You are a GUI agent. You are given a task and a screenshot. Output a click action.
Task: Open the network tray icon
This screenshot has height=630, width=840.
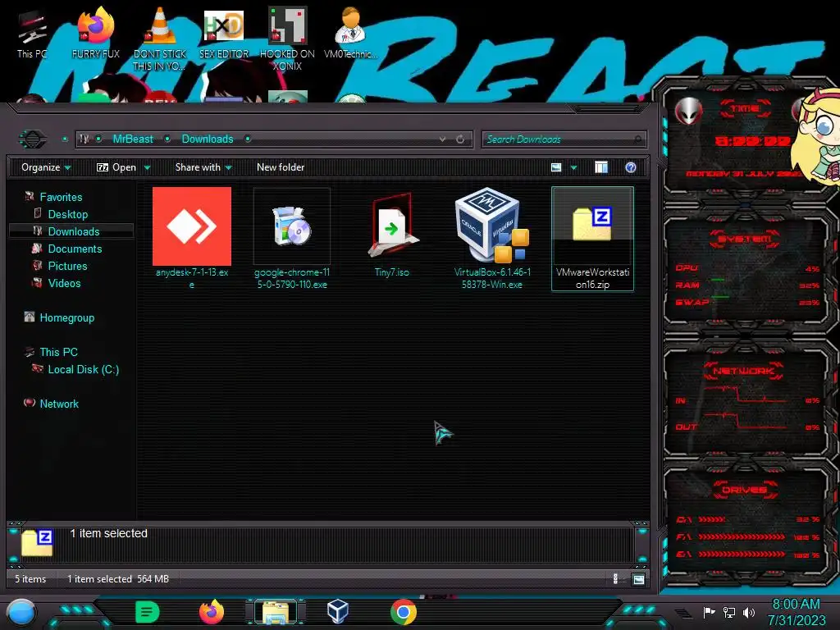[x=729, y=612]
